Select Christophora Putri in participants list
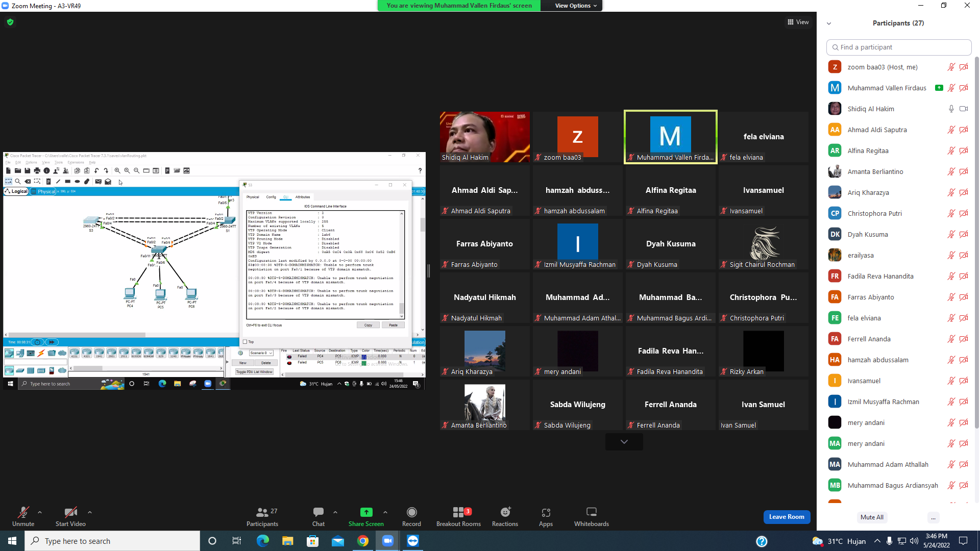Image resolution: width=980 pixels, height=551 pixels. coord(898,213)
